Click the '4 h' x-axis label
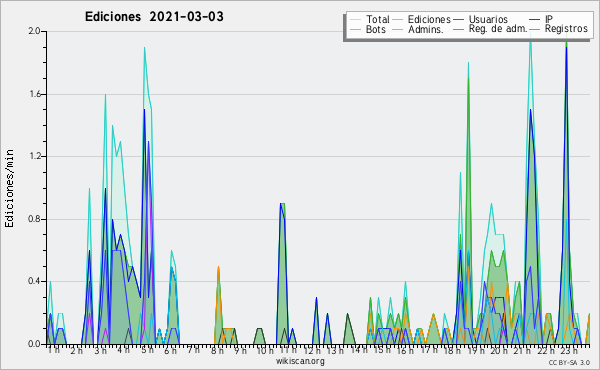The image size is (600, 370). pyautogui.click(x=123, y=350)
